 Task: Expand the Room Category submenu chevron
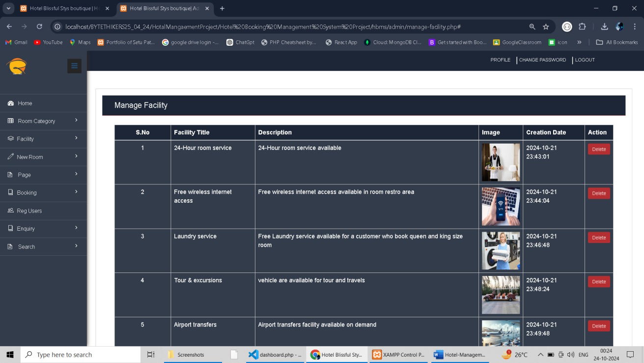click(76, 120)
